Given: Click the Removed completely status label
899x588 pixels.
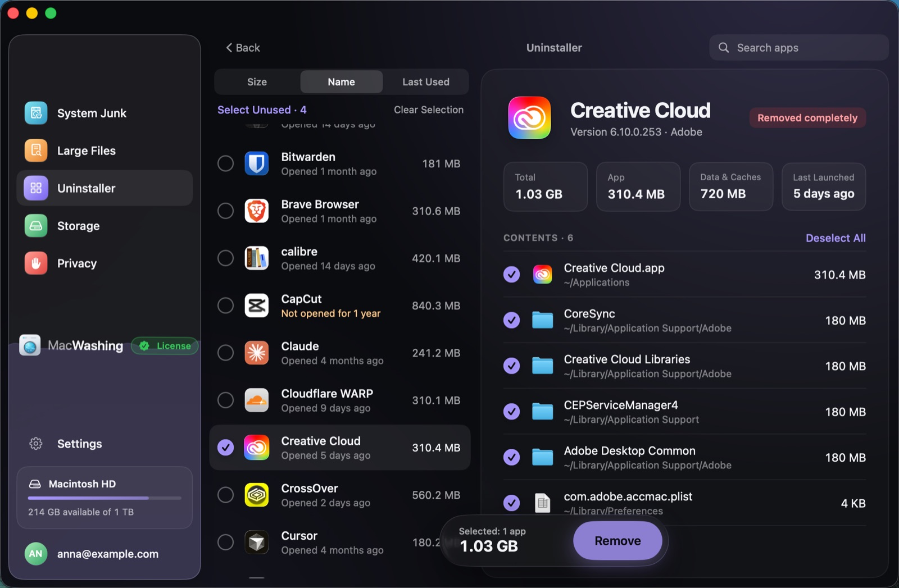Looking at the screenshot, I should [807, 118].
